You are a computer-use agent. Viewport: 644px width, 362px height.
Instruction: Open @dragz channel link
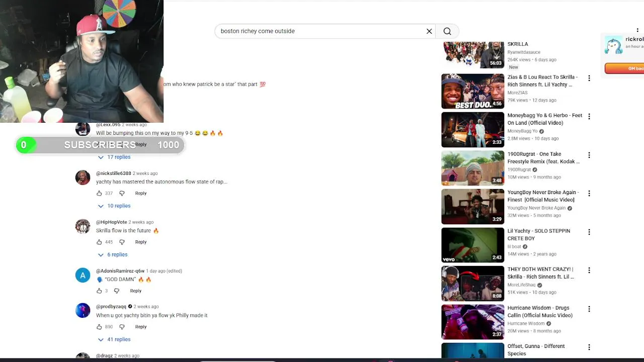click(104, 355)
